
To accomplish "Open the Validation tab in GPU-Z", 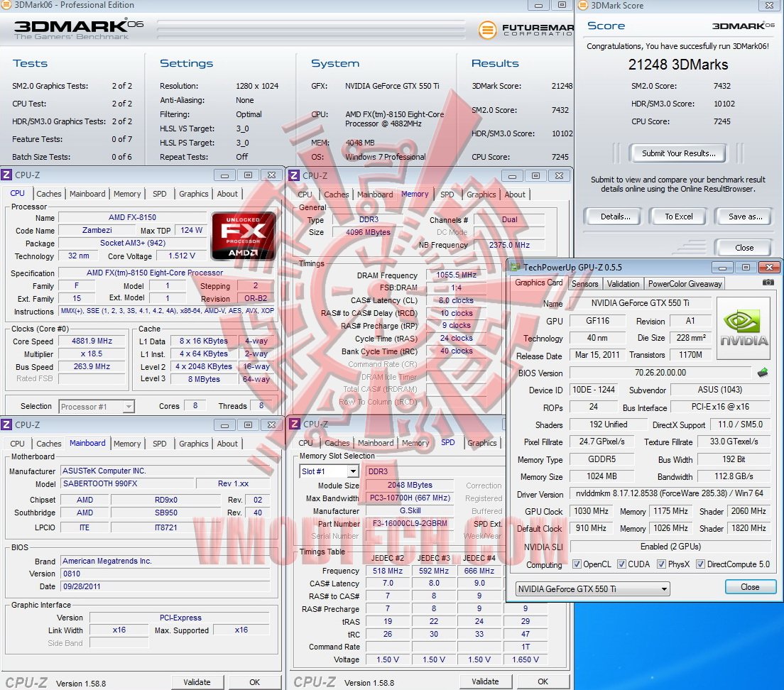I will pyautogui.click(x=623, y=284).
